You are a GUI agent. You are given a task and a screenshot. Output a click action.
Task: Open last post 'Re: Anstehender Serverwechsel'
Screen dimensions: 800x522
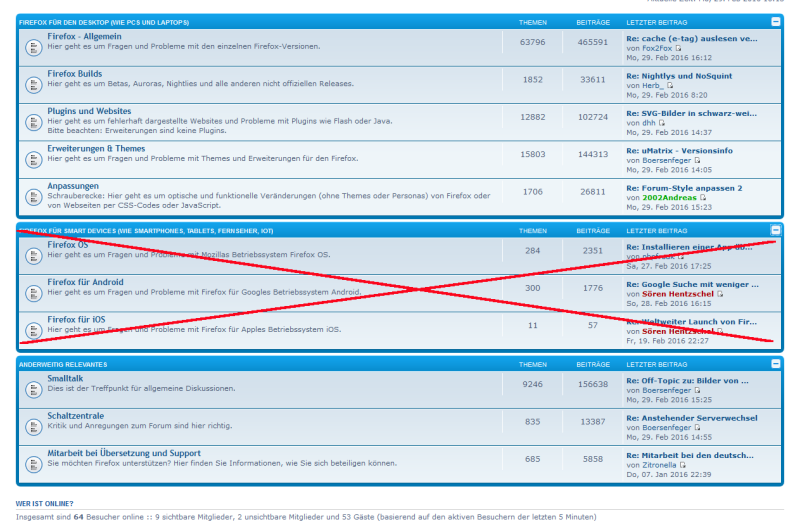[x=692, y=418]
